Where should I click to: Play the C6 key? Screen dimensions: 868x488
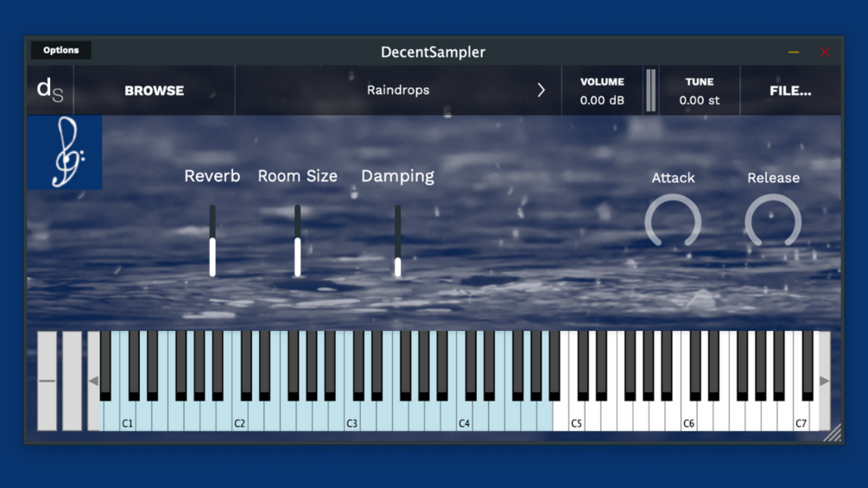coord(688,416)
